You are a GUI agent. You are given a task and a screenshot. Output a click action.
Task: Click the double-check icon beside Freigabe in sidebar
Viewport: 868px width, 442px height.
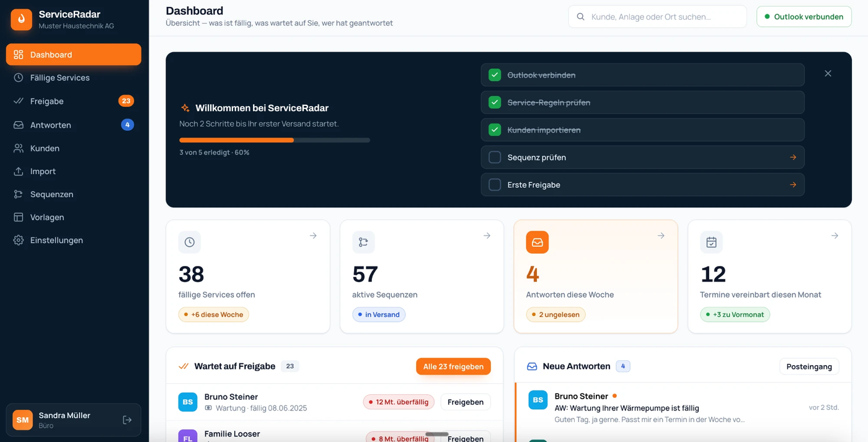[19, 101]
